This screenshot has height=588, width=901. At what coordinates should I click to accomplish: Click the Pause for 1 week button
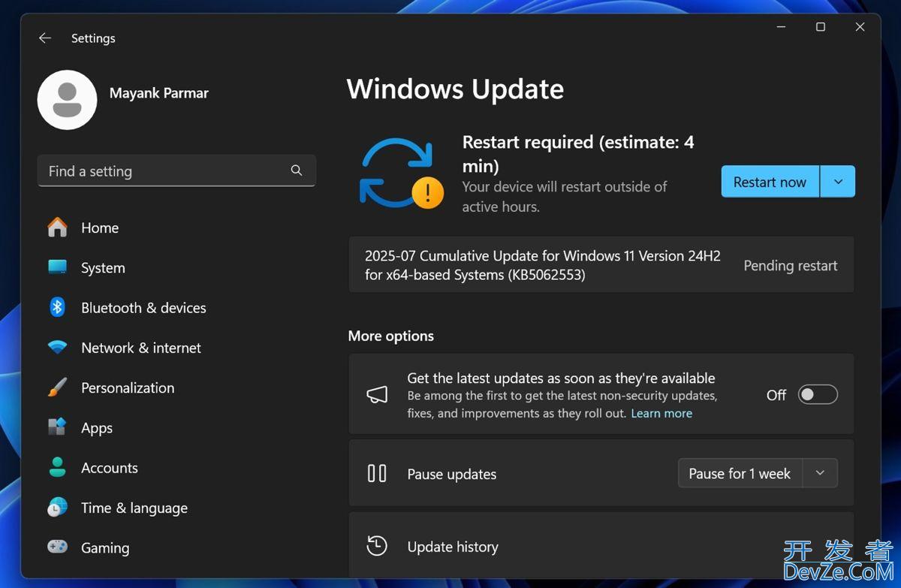pyautogui.click(x=740, y=473)
